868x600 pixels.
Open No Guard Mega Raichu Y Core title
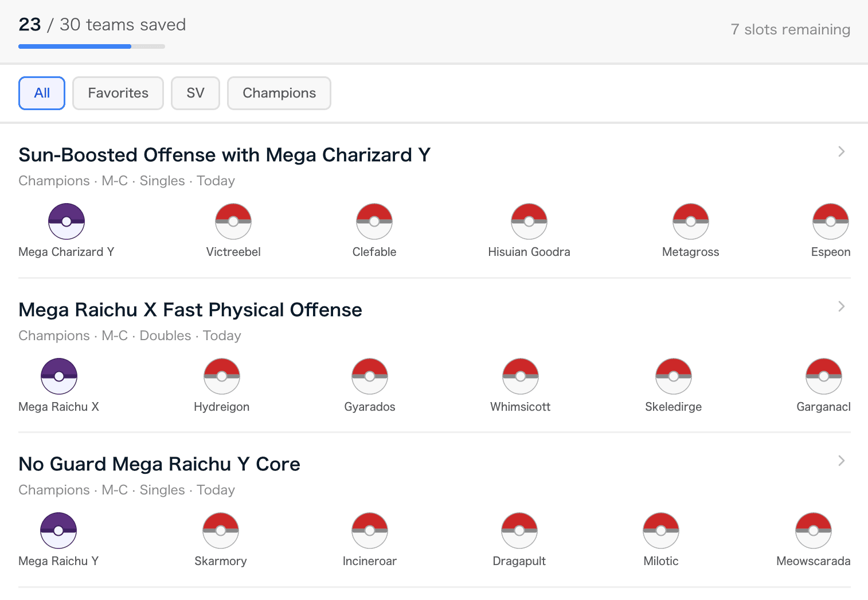159,464
